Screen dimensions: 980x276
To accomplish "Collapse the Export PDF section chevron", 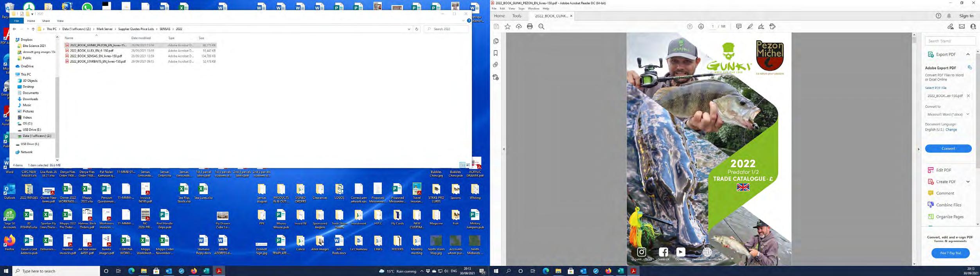I will [968, 54].
